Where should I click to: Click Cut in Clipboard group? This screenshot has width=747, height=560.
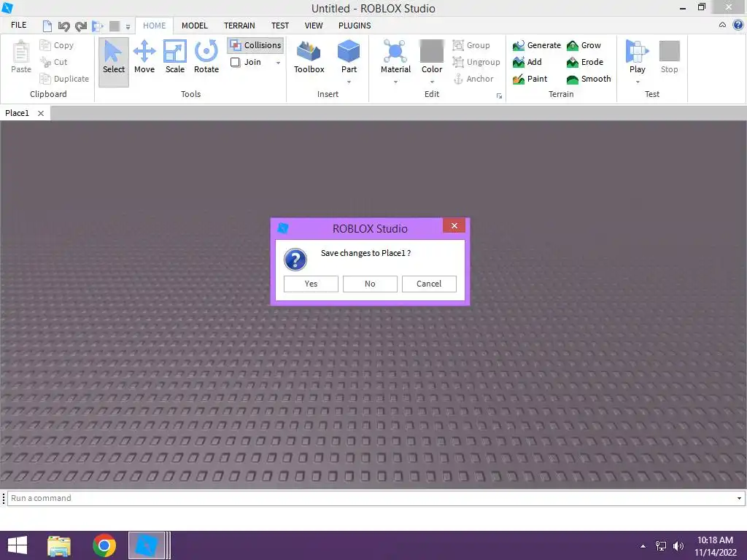click(53, 62)
